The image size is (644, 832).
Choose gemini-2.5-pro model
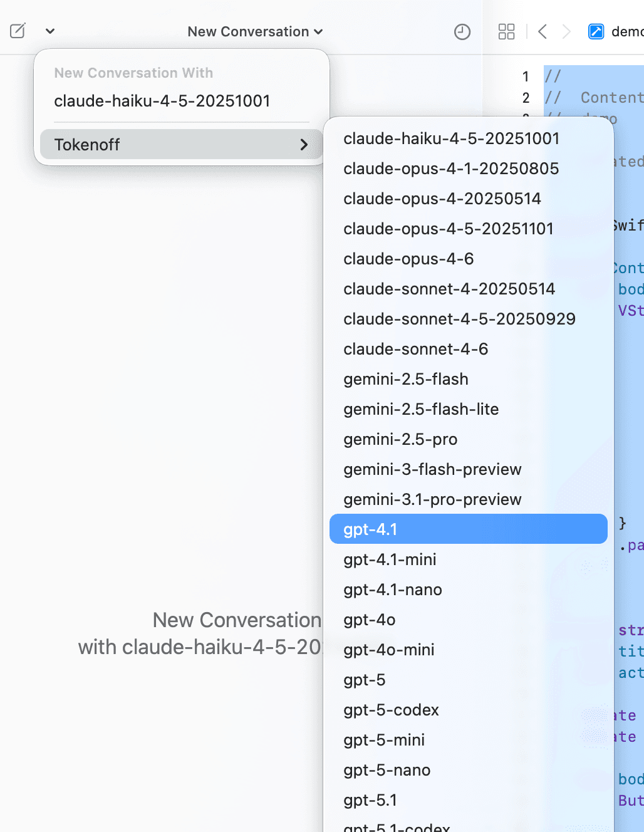[400, 439]
